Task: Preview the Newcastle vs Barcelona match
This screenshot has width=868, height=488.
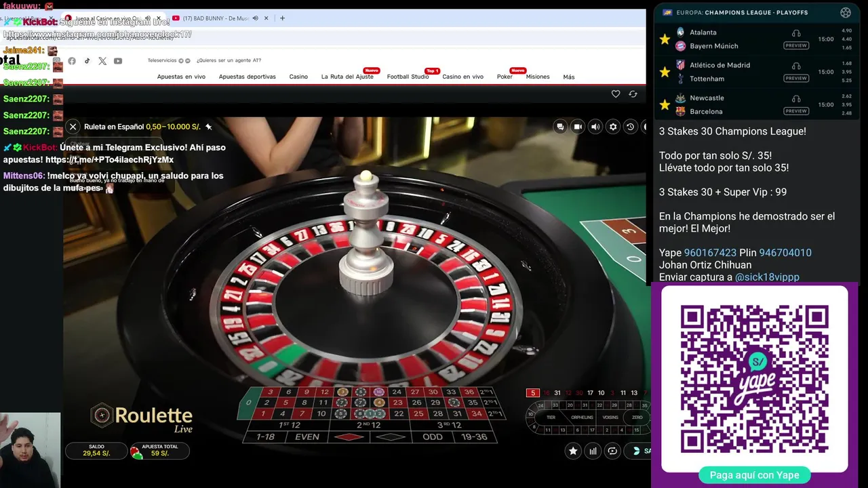Action: (796, 111)
